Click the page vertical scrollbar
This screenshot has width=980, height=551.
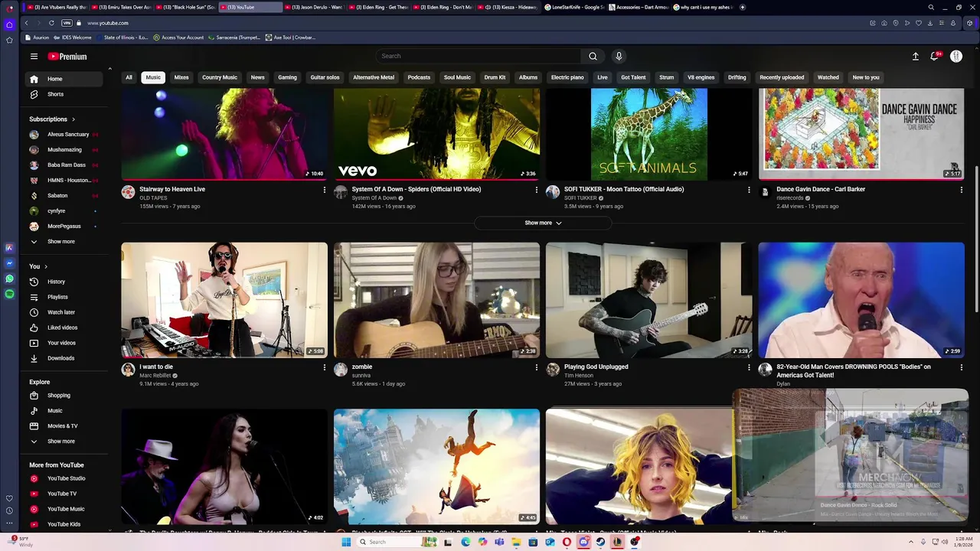click(975, 237)
